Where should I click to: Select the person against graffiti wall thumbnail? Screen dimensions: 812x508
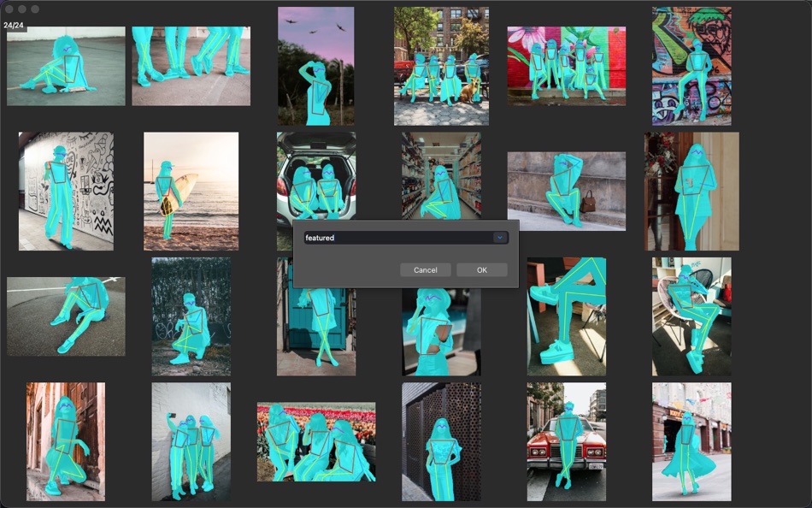point(691,66)
